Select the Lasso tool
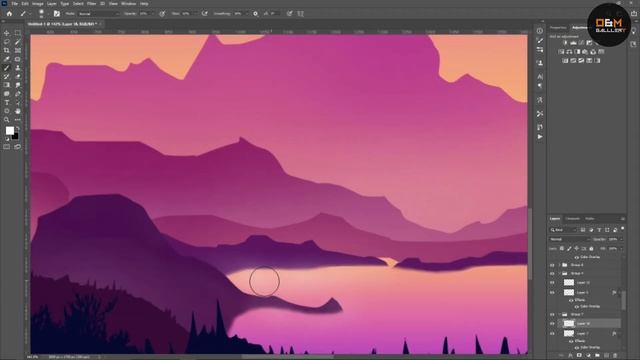The height and width of the screenshot is (360, 640). [x=7, y=42]
